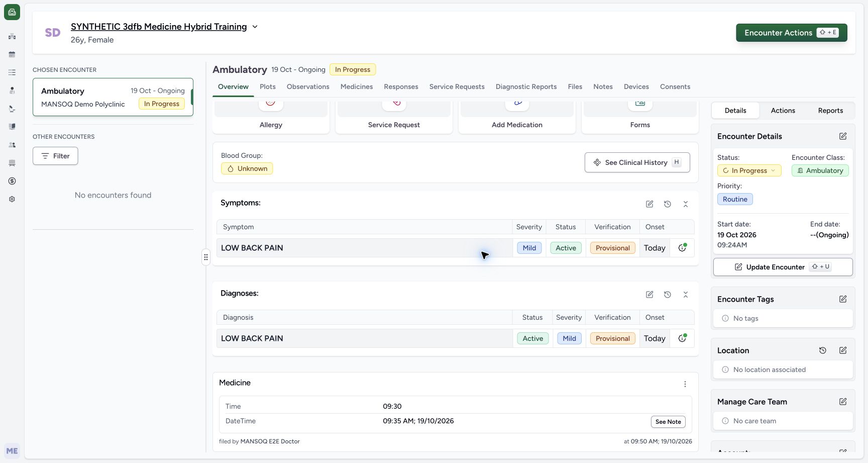Switch to the Observations tab

point(308,86)
